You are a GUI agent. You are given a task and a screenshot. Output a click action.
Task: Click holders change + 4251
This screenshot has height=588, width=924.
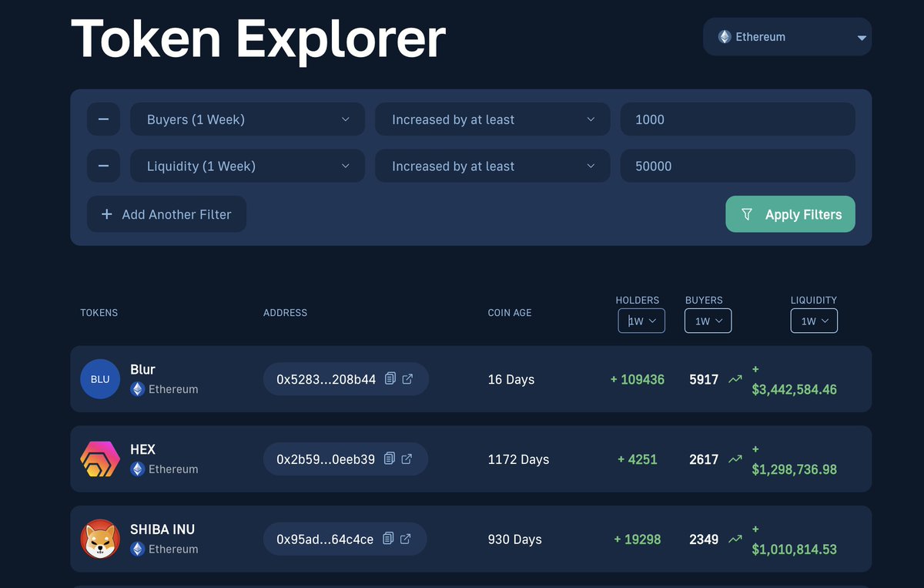coord(638,459)
